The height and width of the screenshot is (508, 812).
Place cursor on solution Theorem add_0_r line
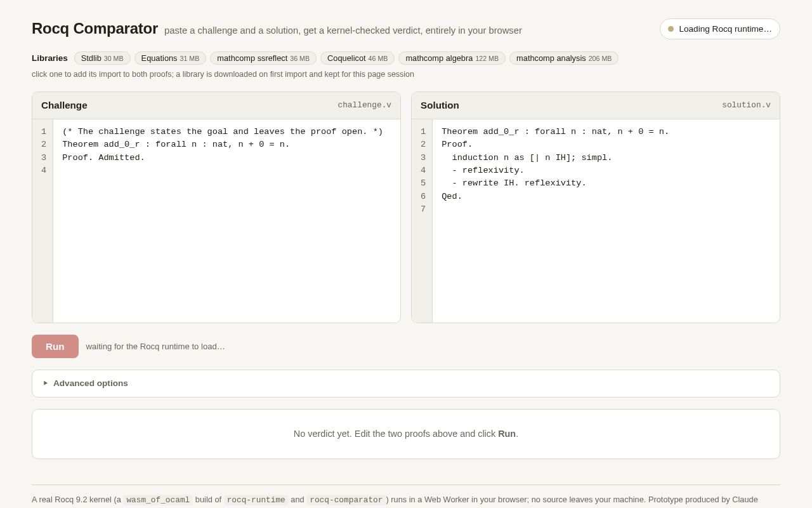[x=555, y=132]
